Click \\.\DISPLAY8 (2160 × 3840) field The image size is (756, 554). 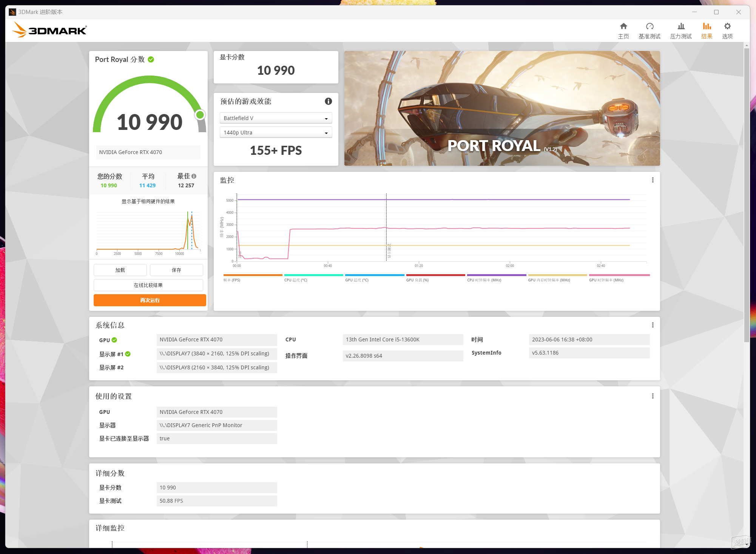[217, 367]
